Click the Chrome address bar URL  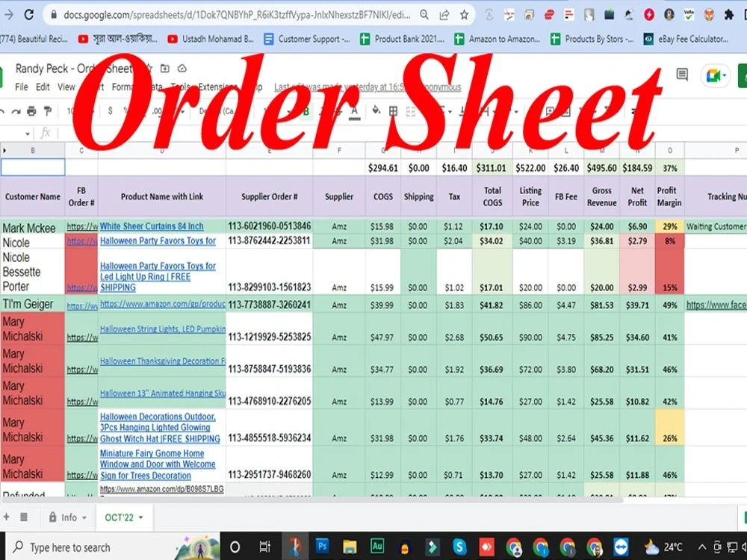237,15
